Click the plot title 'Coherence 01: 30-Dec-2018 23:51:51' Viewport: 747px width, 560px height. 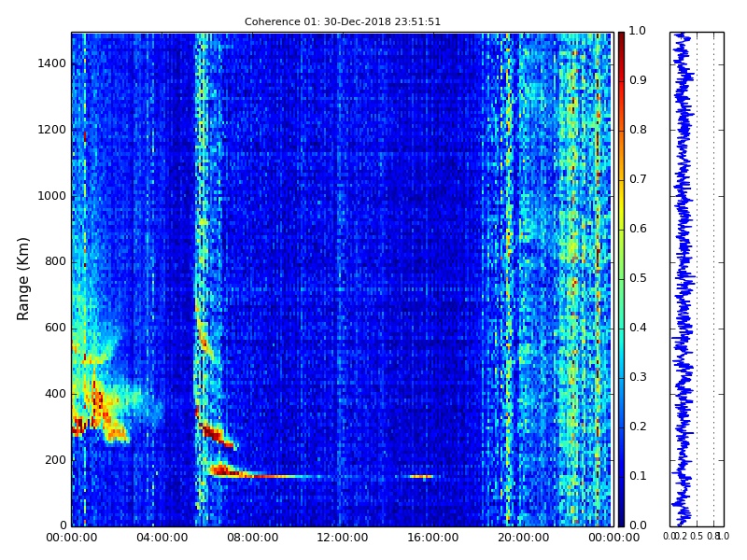(343, 21)
